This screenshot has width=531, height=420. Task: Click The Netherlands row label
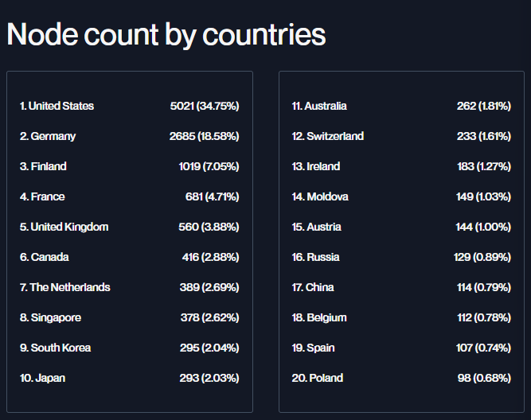(x=64, y=287)
